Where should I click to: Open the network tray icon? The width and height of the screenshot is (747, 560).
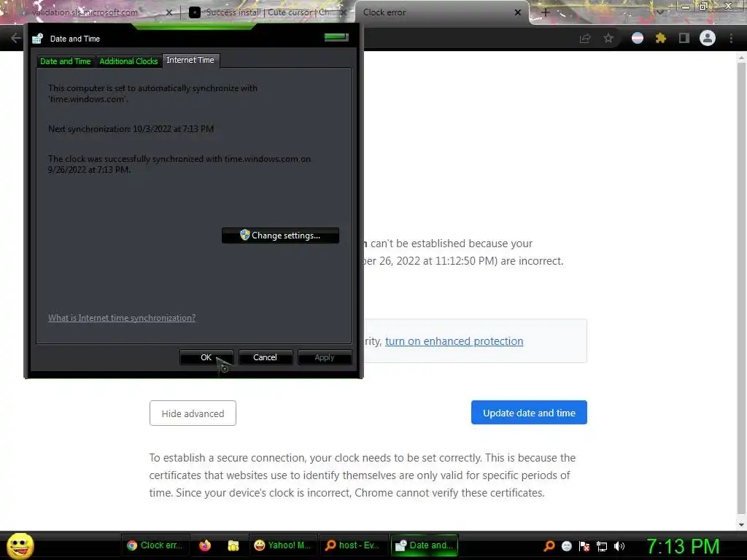602,546
